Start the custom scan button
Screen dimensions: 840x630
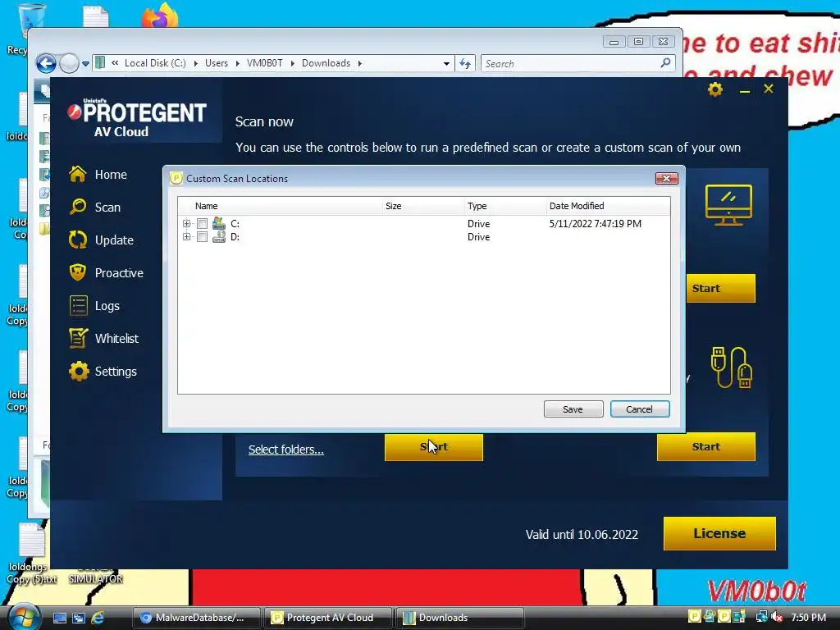click(433, 447)
